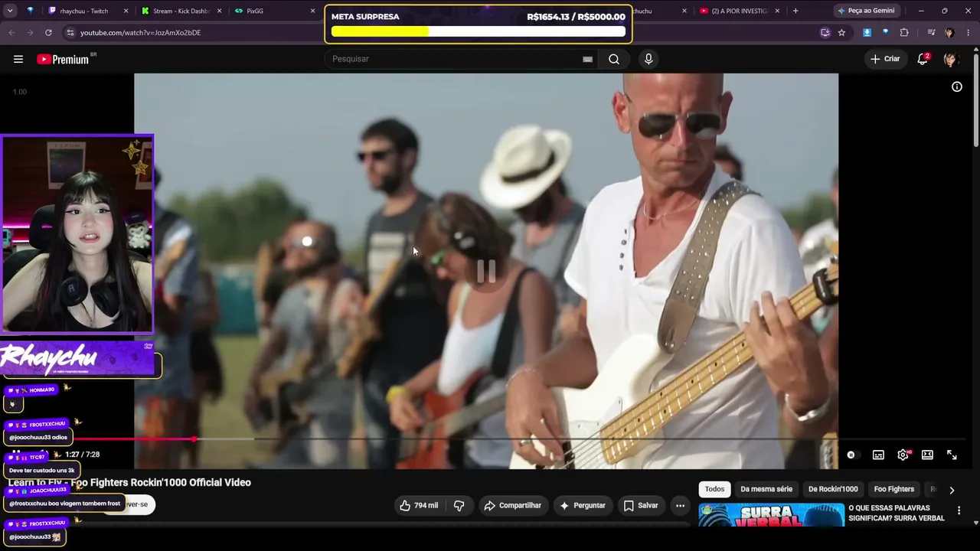The height and width of the screenshot is (551, 980).
Task: Switch to the A PIOR INVESTIGA tab
Action: (x=739, y=11)
